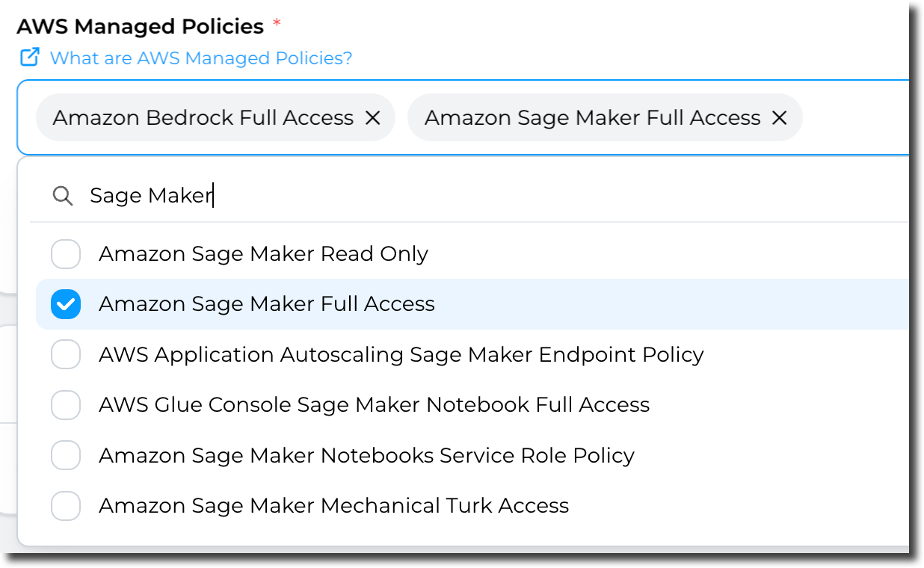924x568 pixels.
Task: Select the Amazon Sage Maker Read Only option
Action: (x=263, y=254)
